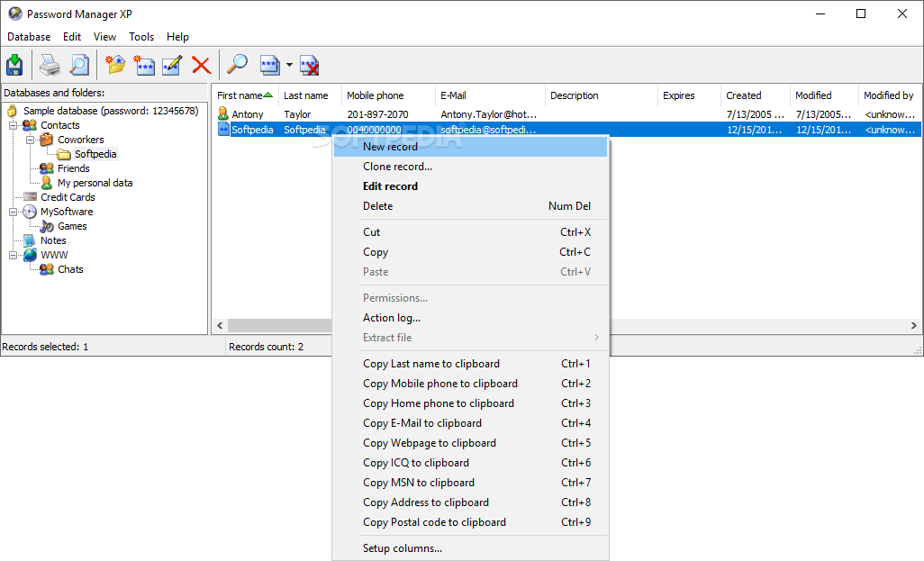This screenshot has height=561, width=924.
Task: Click the Edit record pencil icon
Action: (172, 65)
